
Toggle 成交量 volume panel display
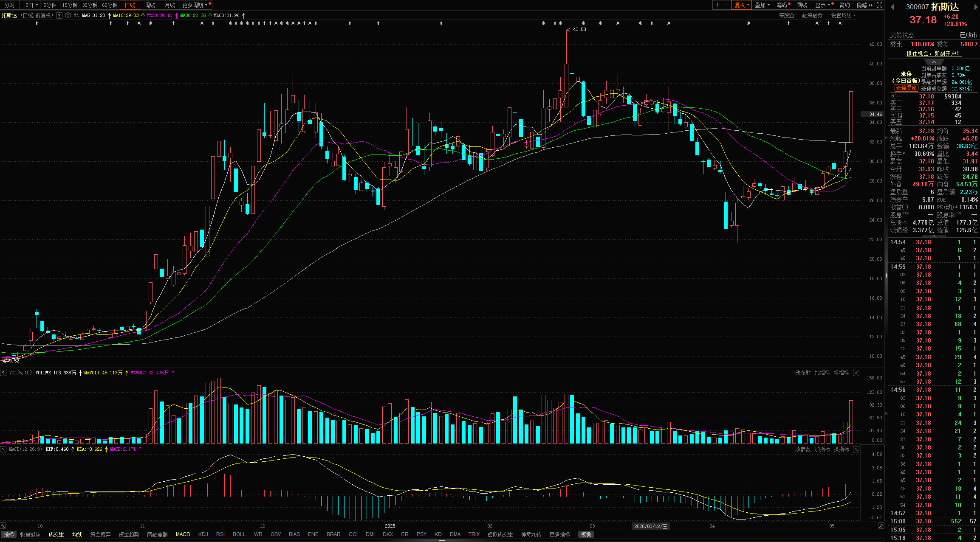coord(56,534)
